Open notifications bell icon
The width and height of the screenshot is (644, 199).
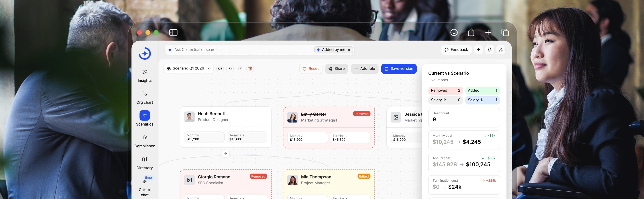[x=490, y=50]
